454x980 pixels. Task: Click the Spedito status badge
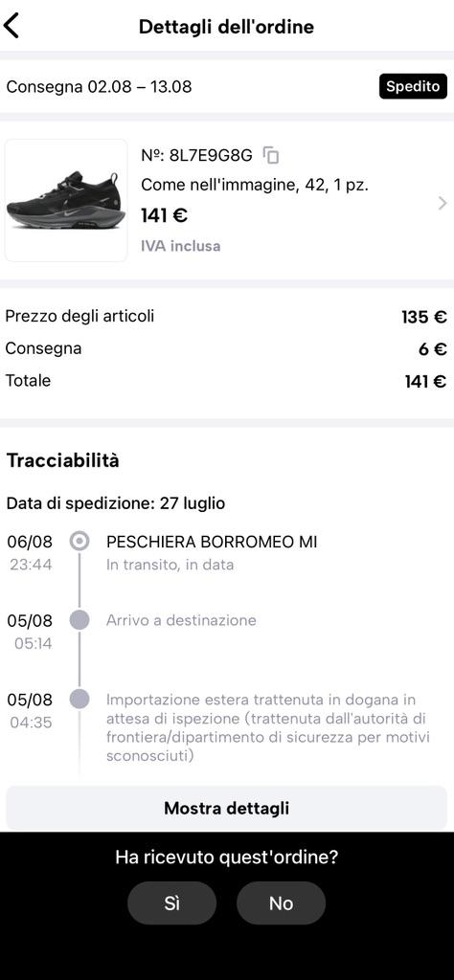click(x=413, y=87)
